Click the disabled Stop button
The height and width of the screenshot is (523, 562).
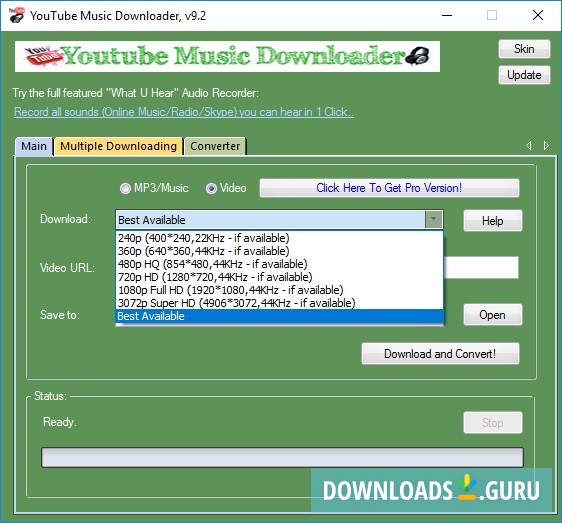pyautogui.click(x=492, y=423)
